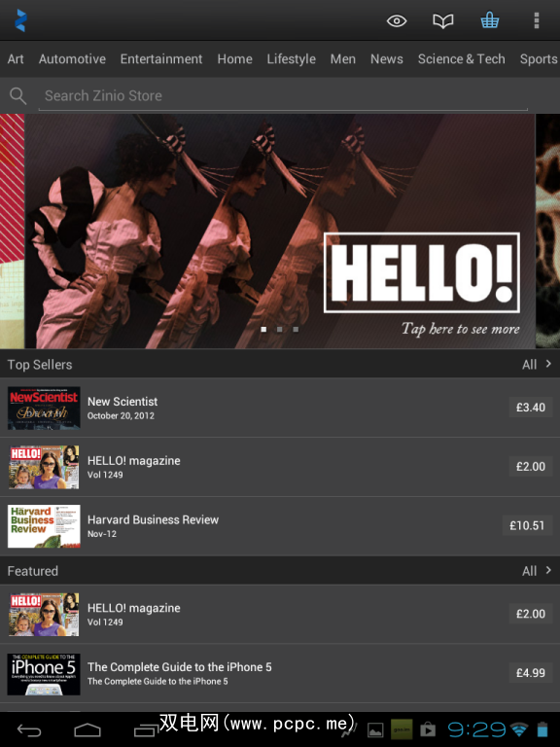The height and width of the screenshot is (747, 560).
Task: Expand all Top Sellers
Action: coord(537,365)
